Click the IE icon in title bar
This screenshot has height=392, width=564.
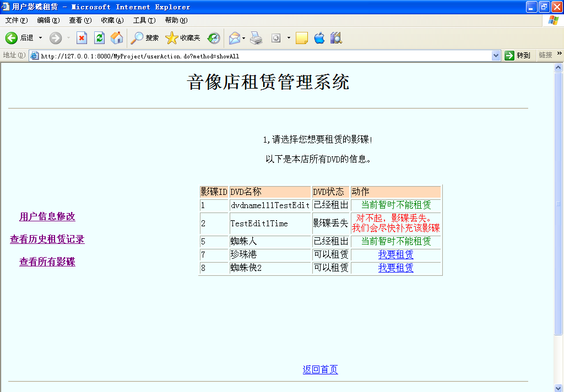6,7
